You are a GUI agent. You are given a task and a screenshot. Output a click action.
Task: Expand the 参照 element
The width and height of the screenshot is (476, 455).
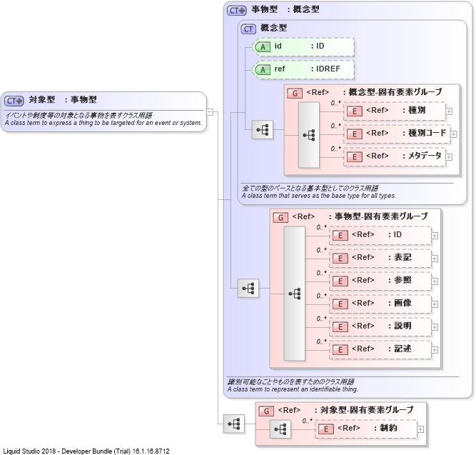tap(435, 281)
